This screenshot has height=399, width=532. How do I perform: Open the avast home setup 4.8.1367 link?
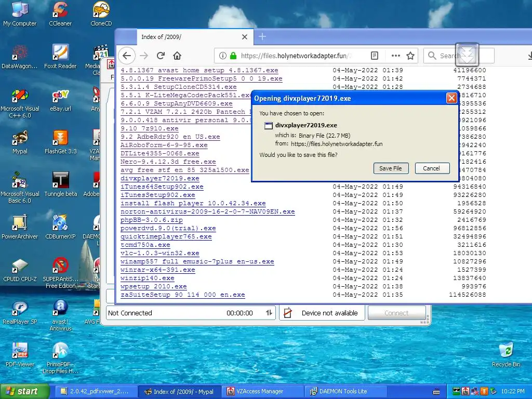click(x=199, y=70)
